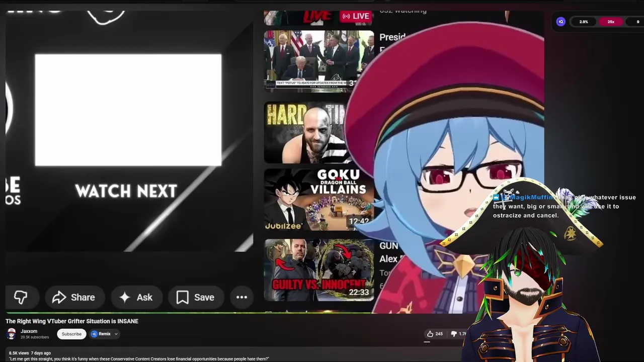Click the '29.5K subscribers' text

click(x=35, y=337)
